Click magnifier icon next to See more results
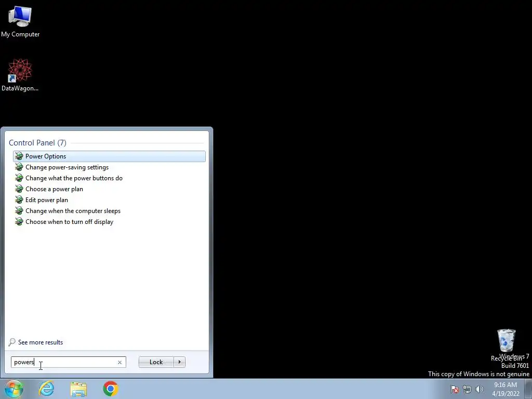532x399 pixels. pyautogui.click(x=12, y=342)
